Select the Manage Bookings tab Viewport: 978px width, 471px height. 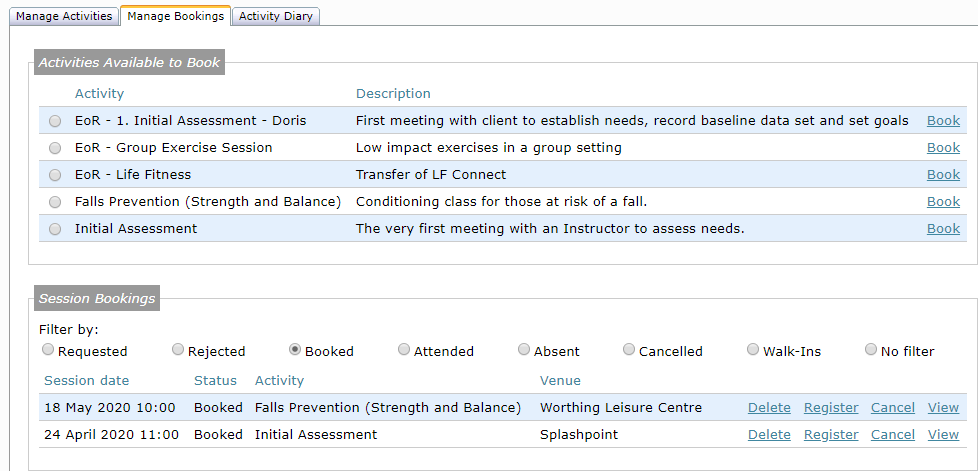175,16
